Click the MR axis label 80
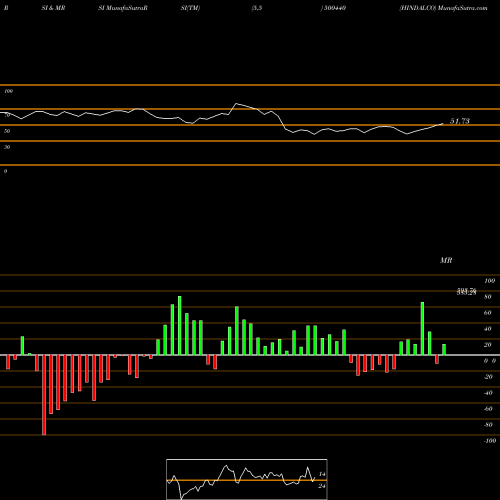Image resolution: width=500 pixels, height=500 pixels. tap(488, 297)
